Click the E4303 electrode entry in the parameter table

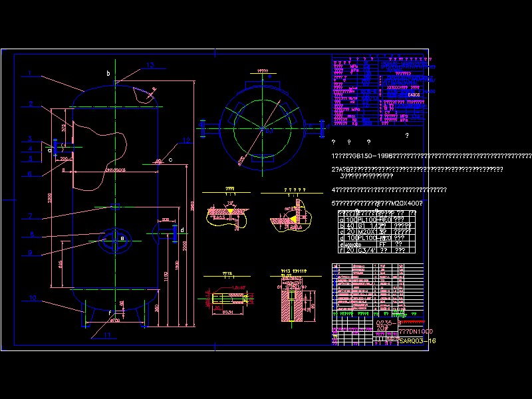(x=413, y=95)
